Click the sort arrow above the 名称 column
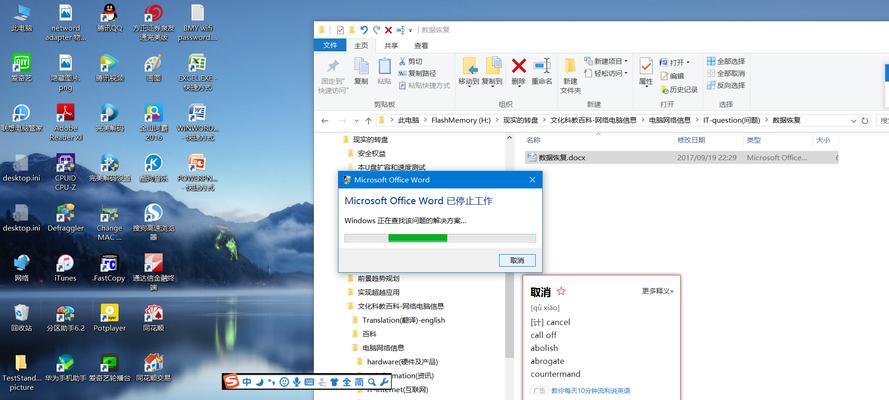The height and width of the screenshot is (400, 889). coord(597,134)
